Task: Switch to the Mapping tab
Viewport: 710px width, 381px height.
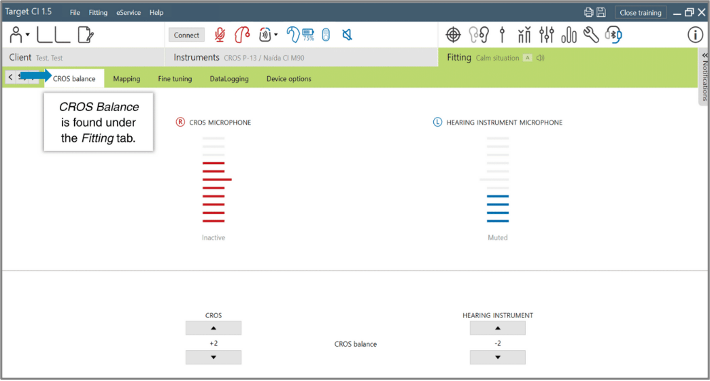Action: (126, 79)
